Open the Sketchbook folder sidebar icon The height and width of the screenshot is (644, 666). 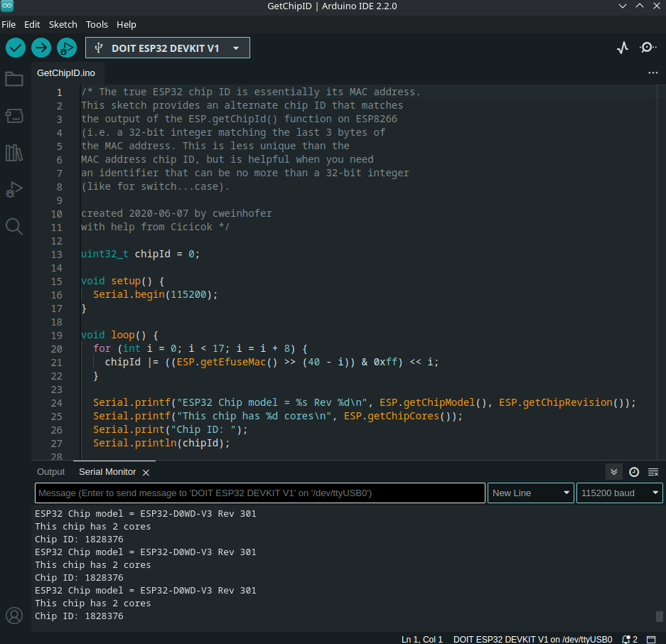pos(14,79)
